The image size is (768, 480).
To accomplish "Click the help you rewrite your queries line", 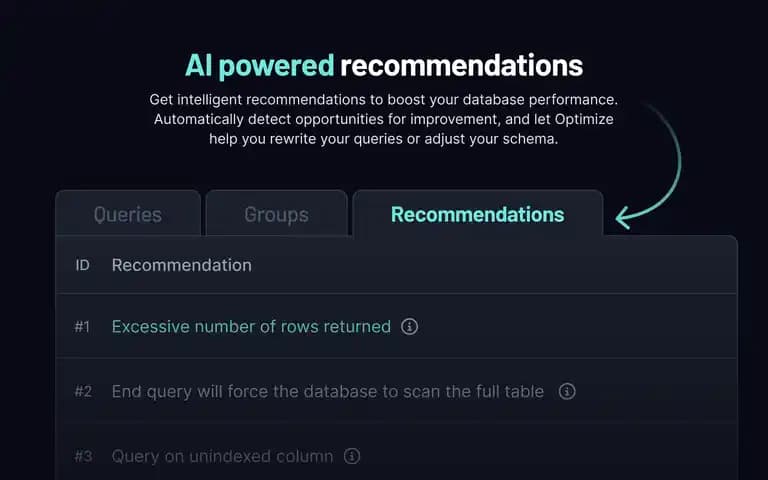I will pyautogui.click(x=384, y=139).
